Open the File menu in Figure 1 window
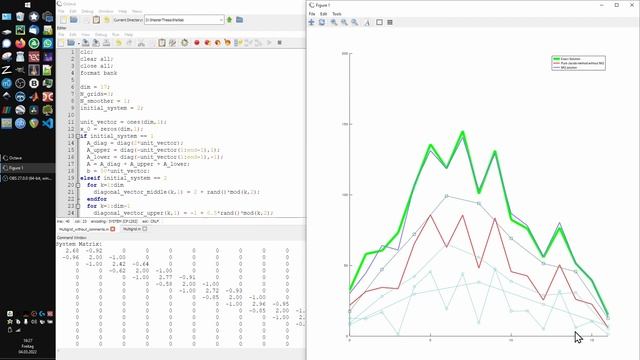Viewport: 640px width, 360px height. coord(312,14)
